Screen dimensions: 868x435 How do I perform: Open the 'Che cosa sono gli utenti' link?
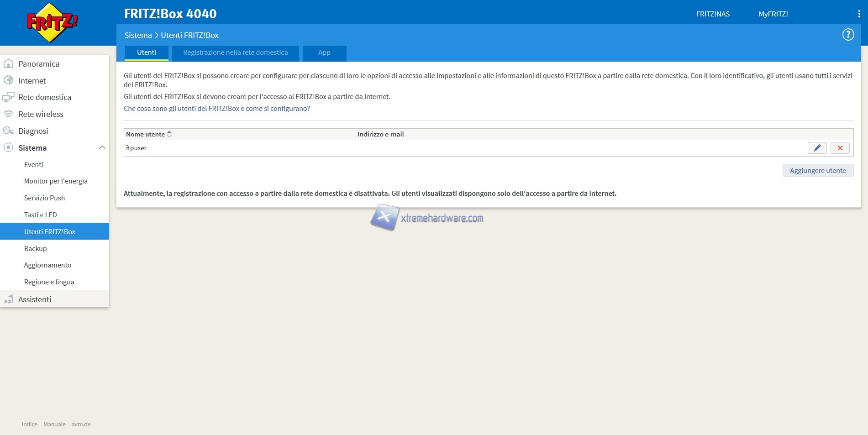tap(217, 109)
